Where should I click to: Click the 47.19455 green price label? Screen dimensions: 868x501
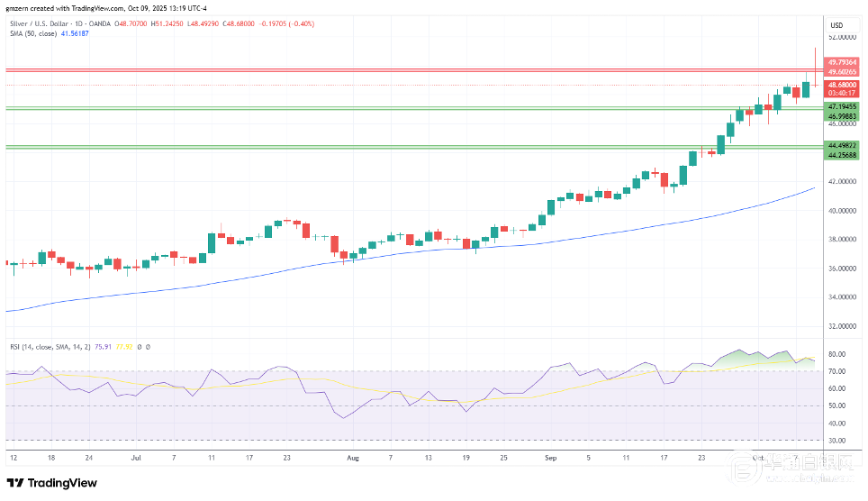(842, 106)
